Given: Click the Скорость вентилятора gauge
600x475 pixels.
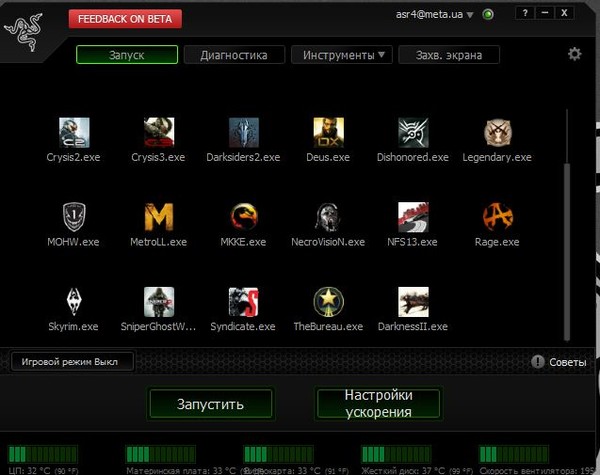Looking at the screenshot, I should [514, 454].
